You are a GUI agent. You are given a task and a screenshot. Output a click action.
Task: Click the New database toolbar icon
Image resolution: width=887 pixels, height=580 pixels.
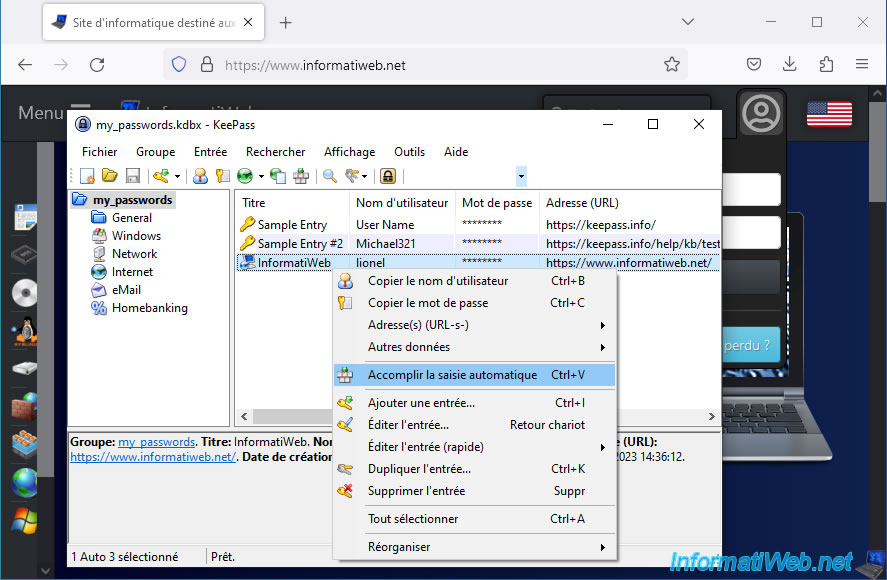pyautogui.click(x=87, y=176)
